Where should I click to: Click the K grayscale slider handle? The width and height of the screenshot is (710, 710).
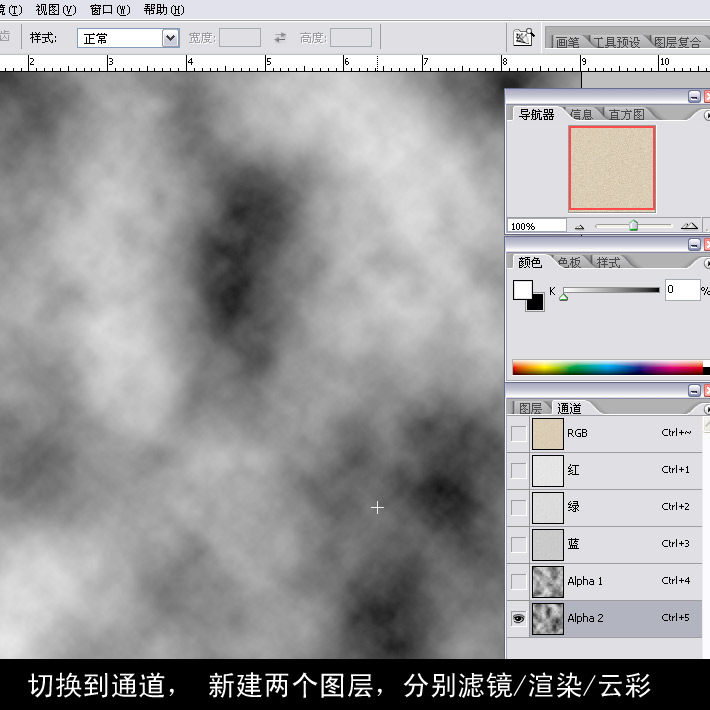pyautogui.click(x=563, y=296)
